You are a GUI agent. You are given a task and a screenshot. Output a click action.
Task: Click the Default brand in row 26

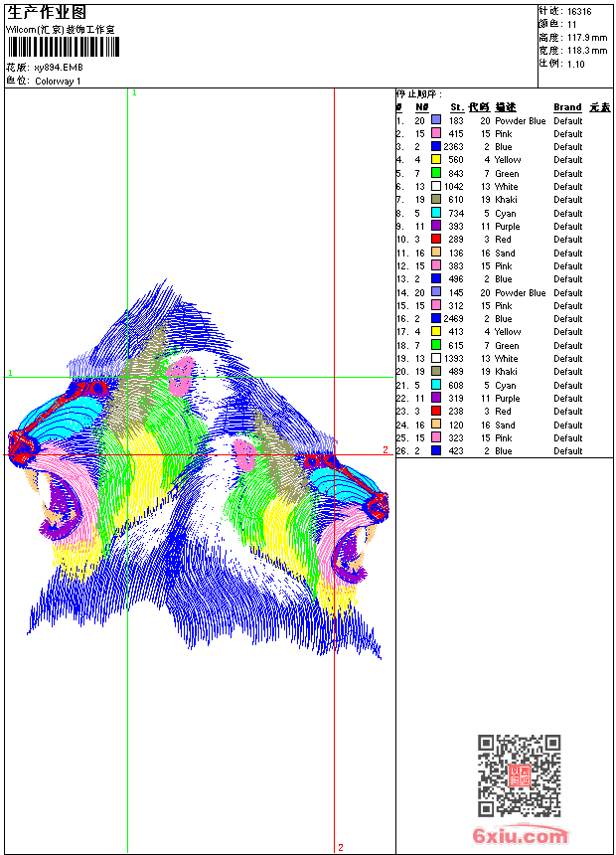pos(568,451)
